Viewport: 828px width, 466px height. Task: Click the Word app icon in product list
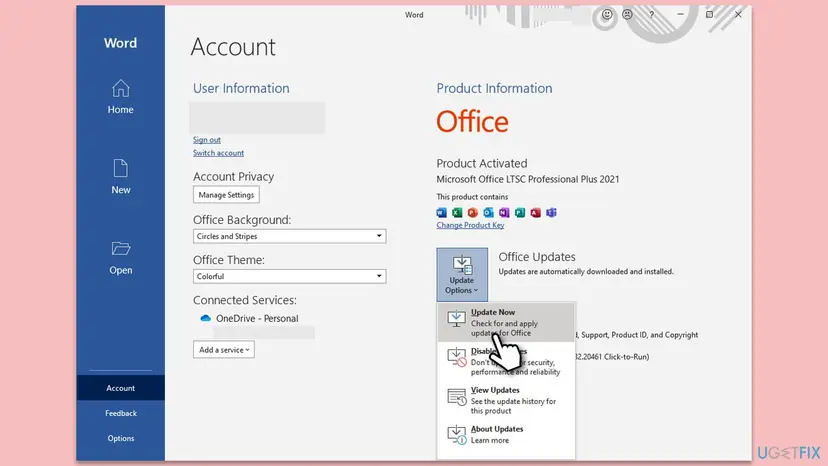(441, 212)
